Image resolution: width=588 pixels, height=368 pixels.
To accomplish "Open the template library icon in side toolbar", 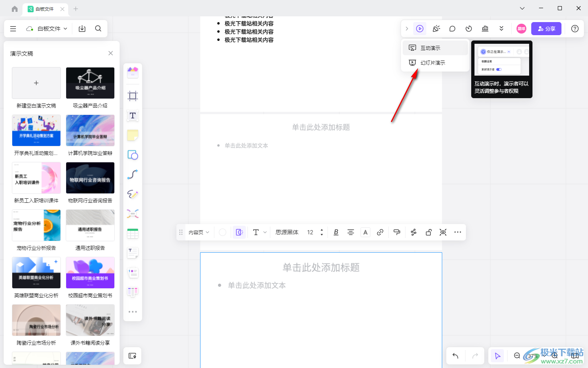I will [x=133, y=73].
